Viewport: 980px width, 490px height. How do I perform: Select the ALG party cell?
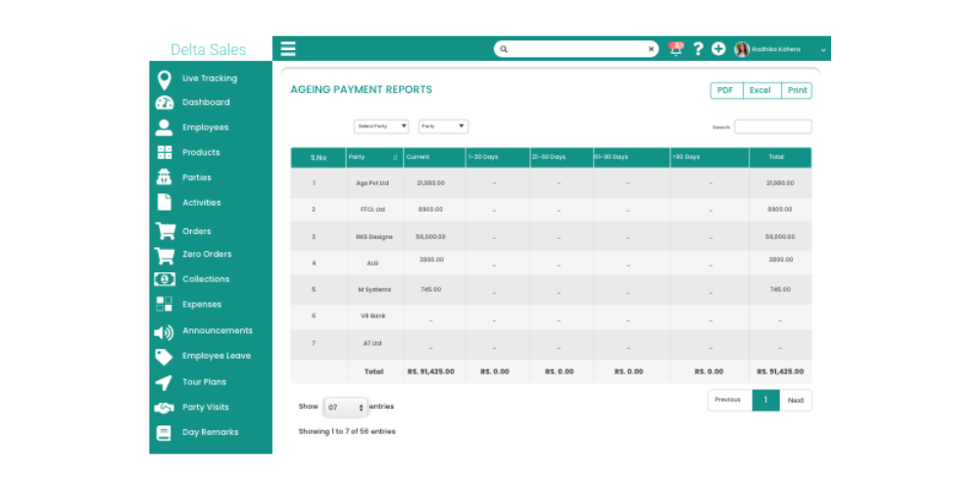point(375,263)
